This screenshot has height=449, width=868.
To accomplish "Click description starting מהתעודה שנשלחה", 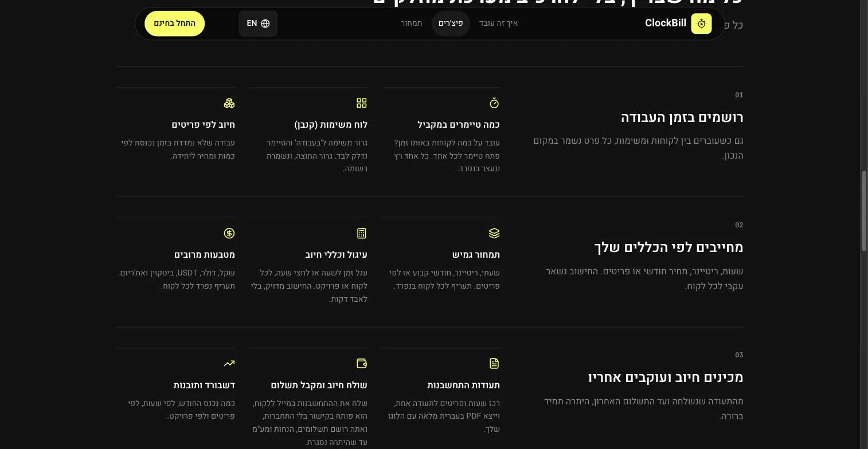I will [x=643, y=409].
